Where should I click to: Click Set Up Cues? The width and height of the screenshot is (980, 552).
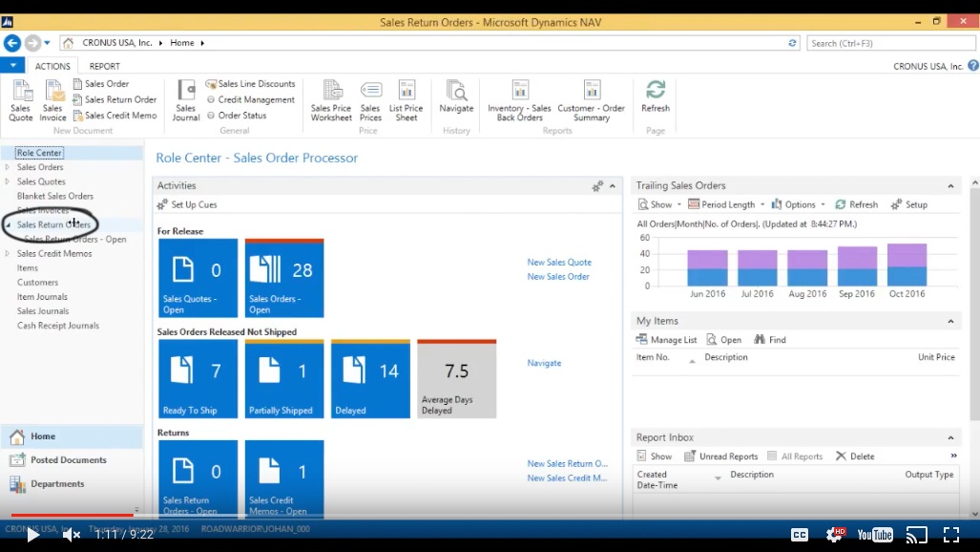click(187, 204)
